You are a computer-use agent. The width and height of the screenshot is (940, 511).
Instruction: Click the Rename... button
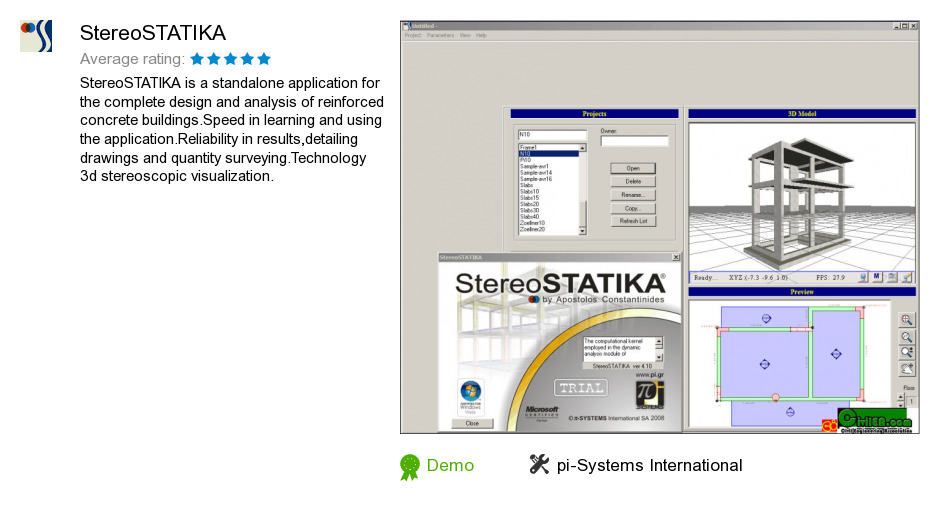click(x=633, y=195)
